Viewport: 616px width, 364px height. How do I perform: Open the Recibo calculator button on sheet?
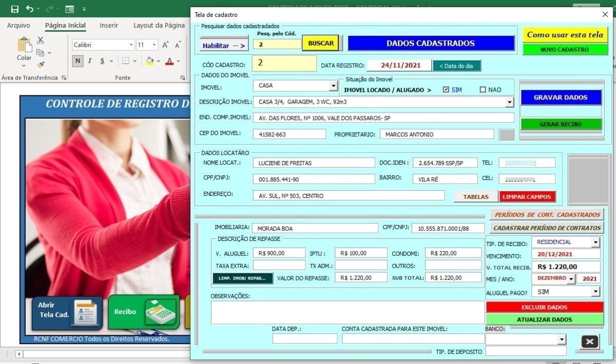[x=143, y=312]
